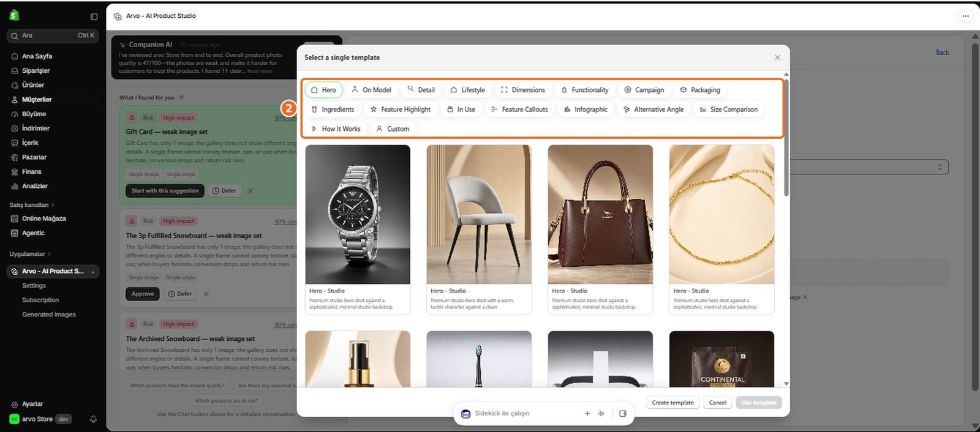Screen dimensions: 980x432
Task: Choose the chair Hero Studio template
Action: [x=479, y=229]
